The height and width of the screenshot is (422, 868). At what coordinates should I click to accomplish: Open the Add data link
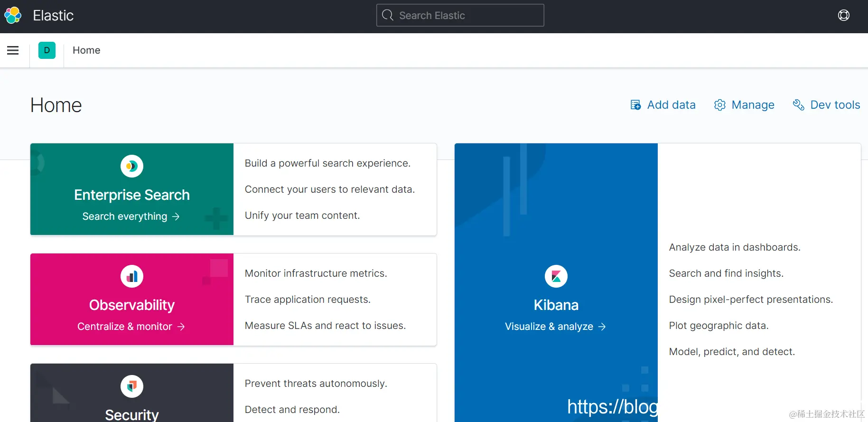coord(663,105)
